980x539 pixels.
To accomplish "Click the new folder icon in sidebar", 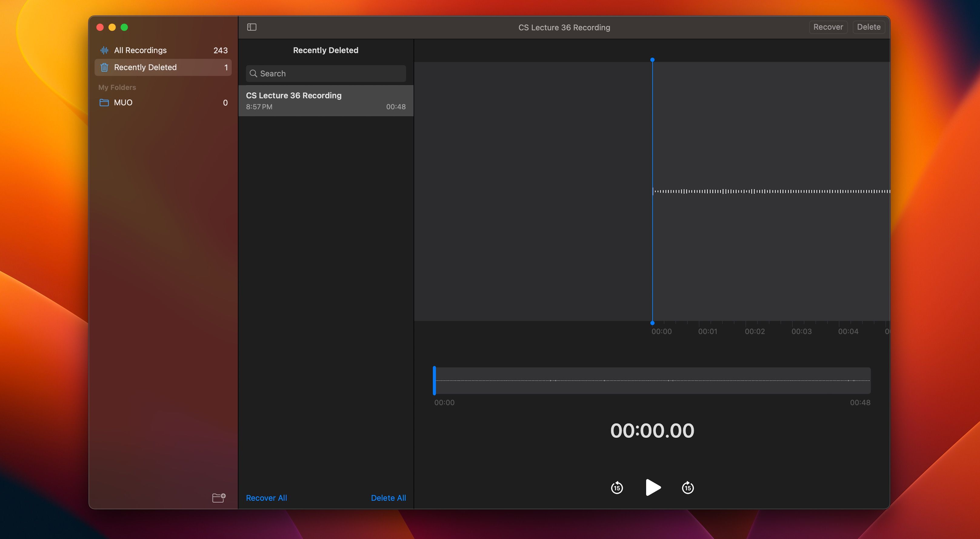I will (219, 498).
